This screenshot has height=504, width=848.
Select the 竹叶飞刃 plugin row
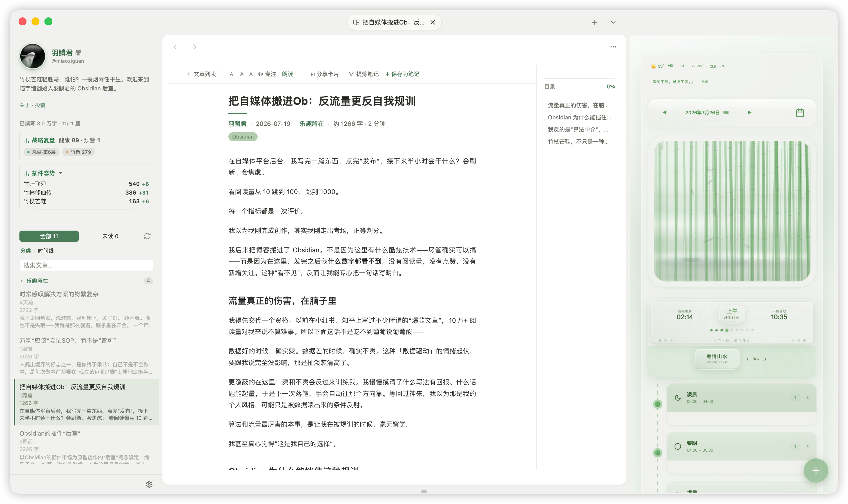pos(86,184)
